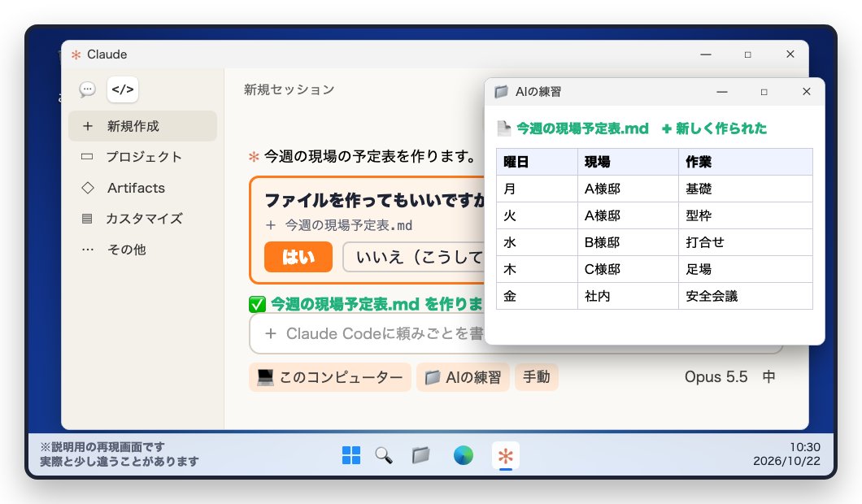Change the 中 effort level setting
Image resolution: width=862 pixels, height=504 pixels.
pyautogui.click(x=768, y=377)
